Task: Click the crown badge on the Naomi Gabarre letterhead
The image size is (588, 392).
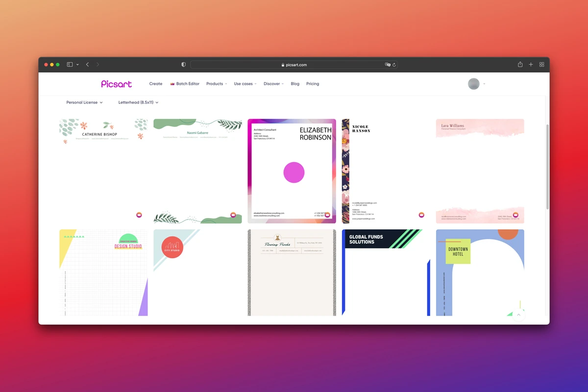Action: pos(232,215)
